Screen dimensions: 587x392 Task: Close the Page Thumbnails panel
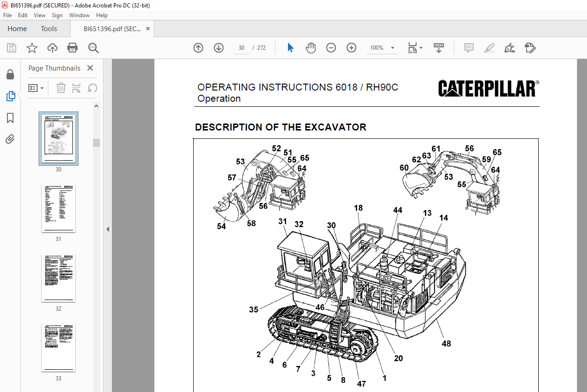(x=90, y=68)
